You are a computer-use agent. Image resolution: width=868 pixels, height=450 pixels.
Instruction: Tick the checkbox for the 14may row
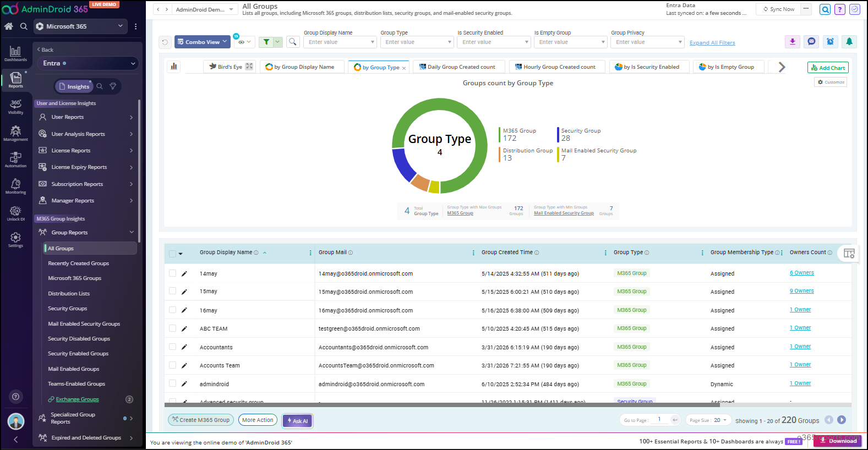(172, 273)
